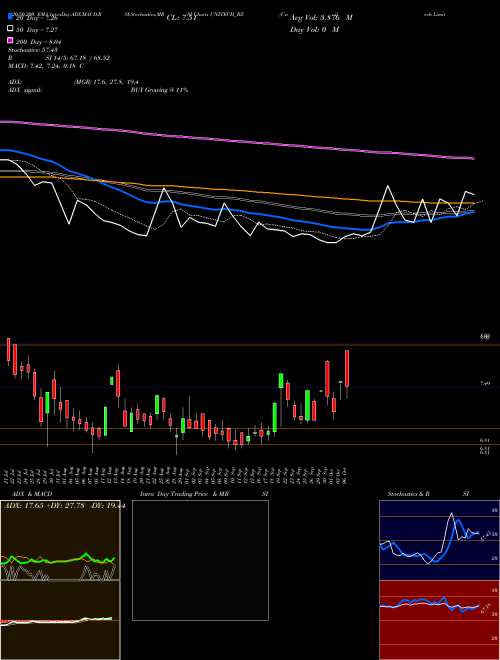Click the 'BUY Growing @ 11%' ADX signal text
The image size is (500, 660).
coord(159,90)
